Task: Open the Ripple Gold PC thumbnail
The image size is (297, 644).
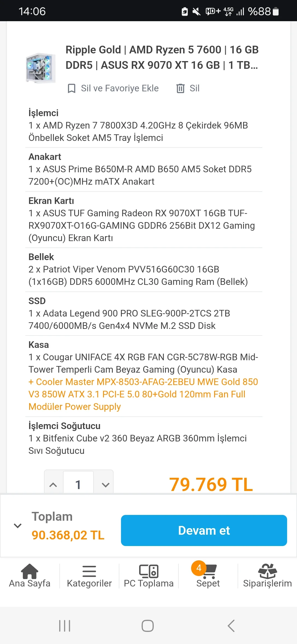Action: pos(41,68)
